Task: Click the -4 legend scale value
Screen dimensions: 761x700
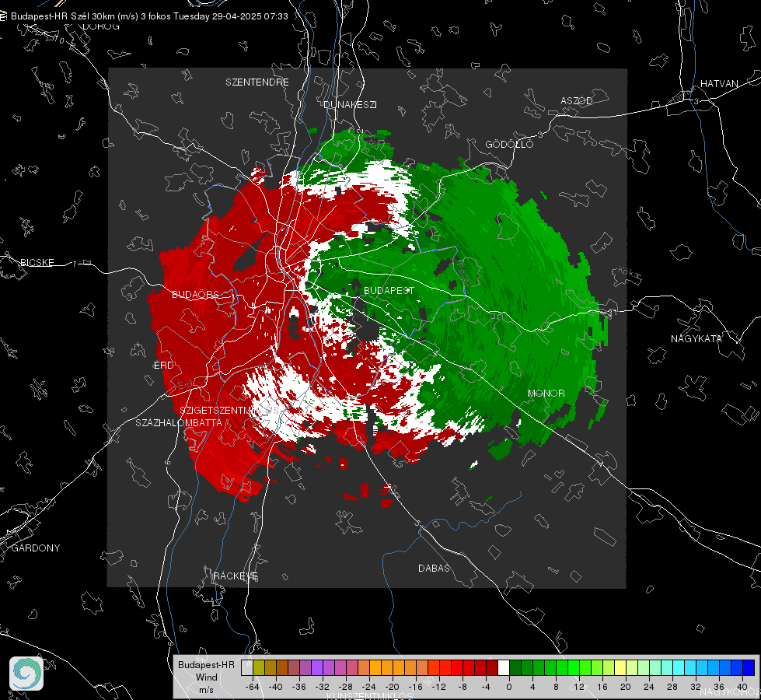Action: tap(485, 687)
